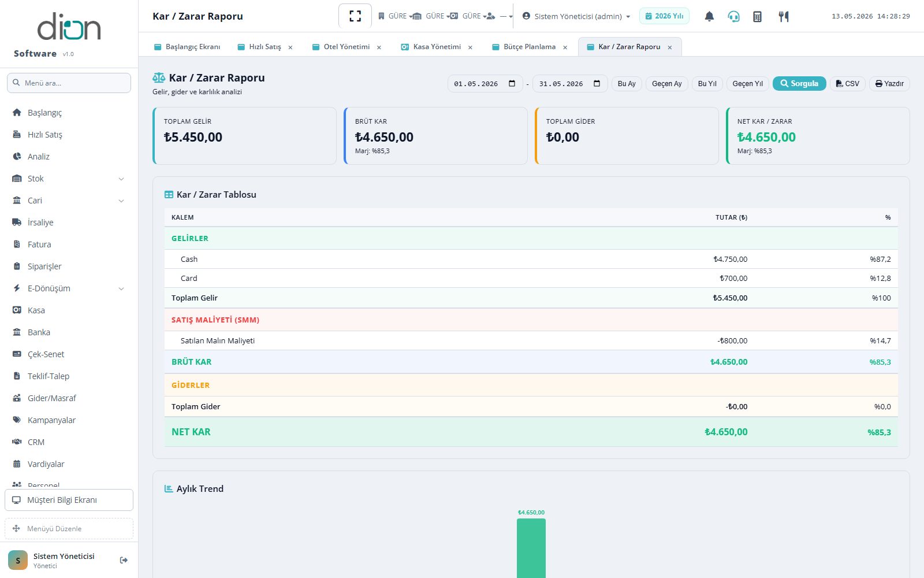The width and height of the screenshot is (924, 578).
Task: Open the Analiz sidebar item
Action: (69, 157)
